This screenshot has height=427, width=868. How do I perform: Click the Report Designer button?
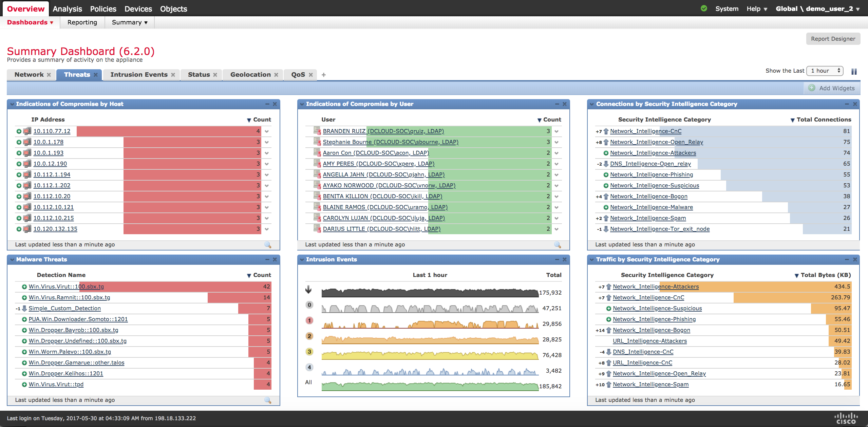click(833, 39)
